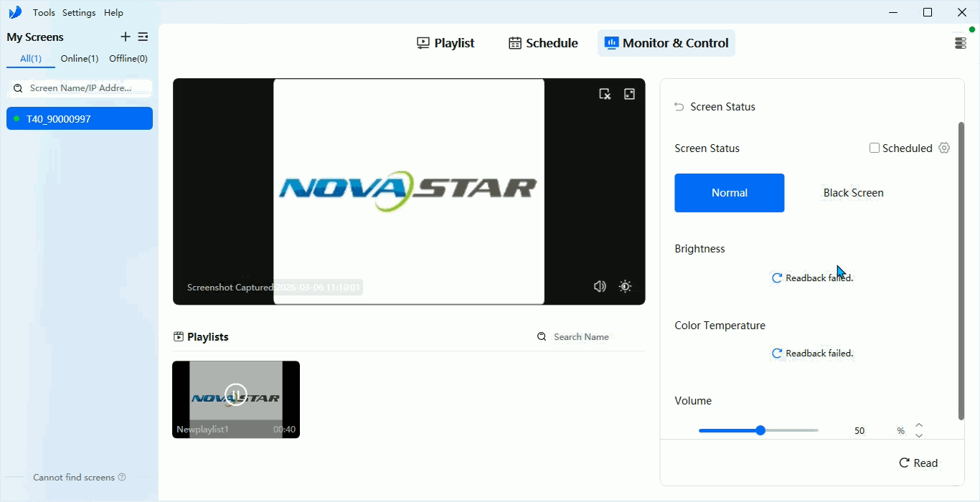Image resolution: width=980 pixels, height=502 pixels.
Task: Expand the preview to fullscreen
Action: point(629,94)
